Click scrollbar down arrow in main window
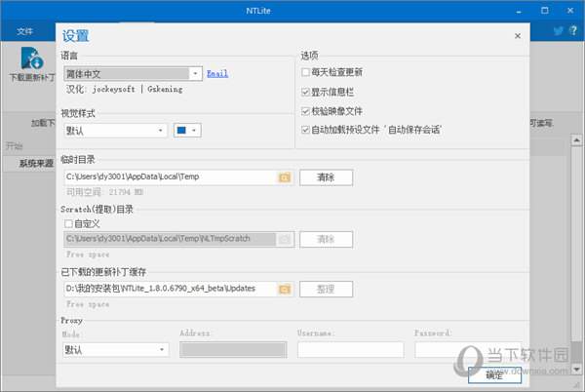 pyautogui.click(x=576, y=370)
